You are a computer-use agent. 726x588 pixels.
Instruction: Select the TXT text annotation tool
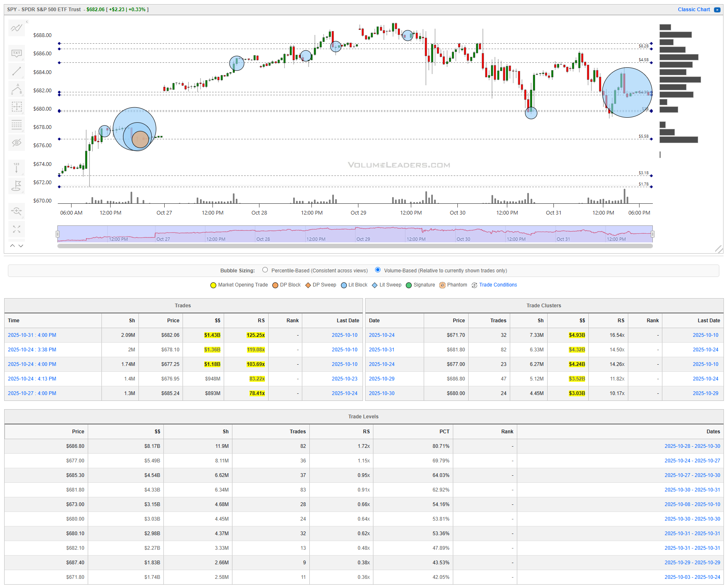point(17,53)
